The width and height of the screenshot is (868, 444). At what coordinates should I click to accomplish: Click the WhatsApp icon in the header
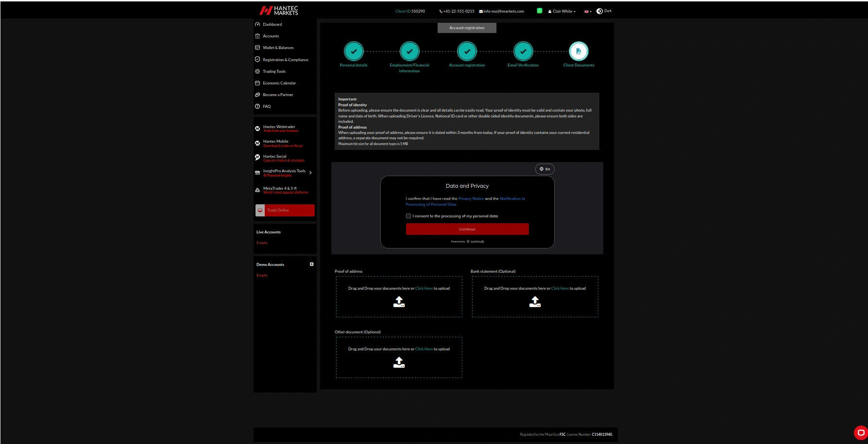pyautogui.click(x=539, y=10)
